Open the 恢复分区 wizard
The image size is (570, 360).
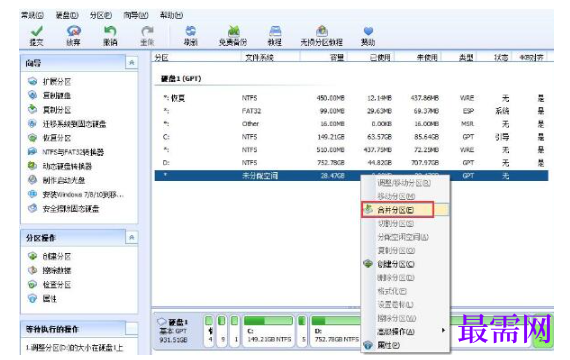(56, 138)
